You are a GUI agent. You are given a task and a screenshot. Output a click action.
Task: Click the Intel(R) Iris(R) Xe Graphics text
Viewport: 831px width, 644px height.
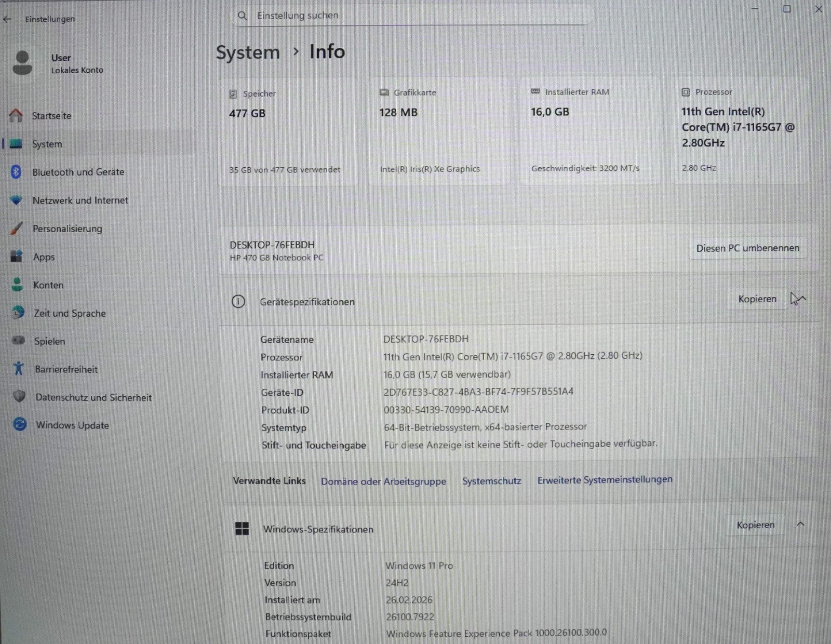click(430, 169)
